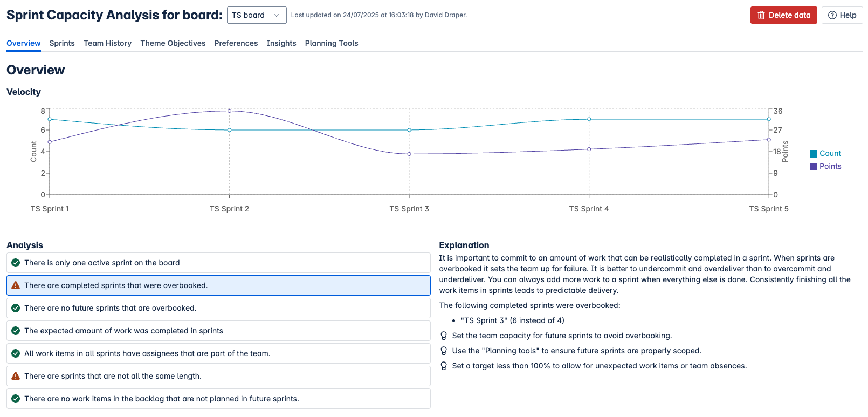
Task: Select 'no work items in the backlog' analysis row
Action: (x=218, y=399)
